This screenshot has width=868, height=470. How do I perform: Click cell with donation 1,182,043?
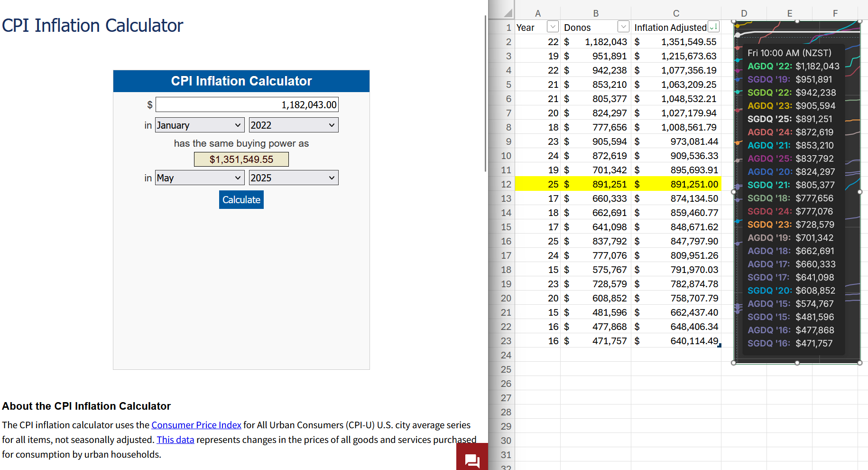click(596, 42)
